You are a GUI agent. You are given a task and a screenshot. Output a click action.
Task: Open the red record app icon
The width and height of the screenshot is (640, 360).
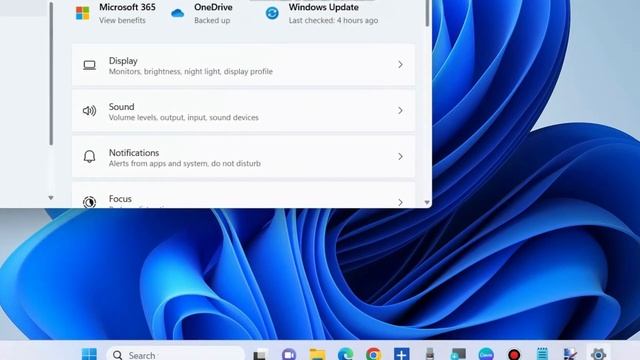pyautogui.click(x=514, y=354)
